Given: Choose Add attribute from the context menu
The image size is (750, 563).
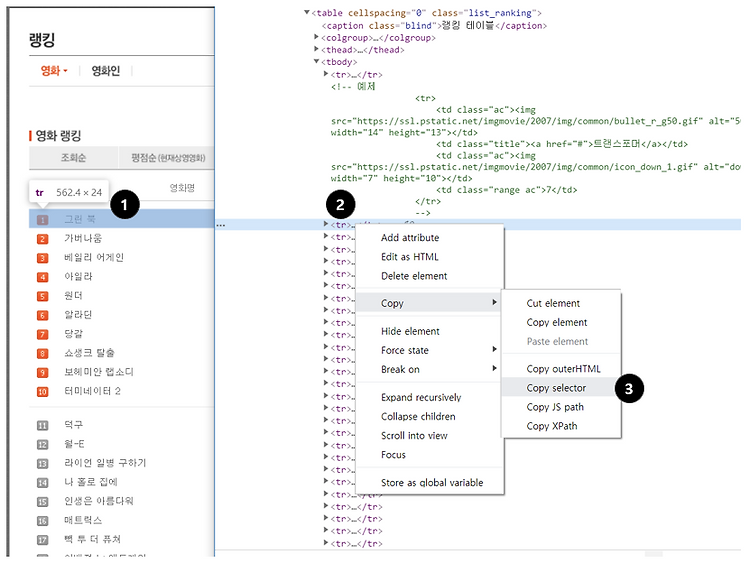Looking at the screenshot, I should [410, 238].
